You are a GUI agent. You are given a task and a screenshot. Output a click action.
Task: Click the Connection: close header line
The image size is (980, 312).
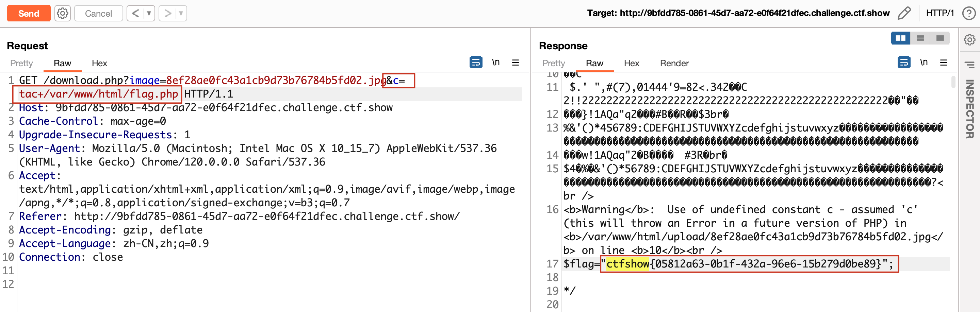(71, 257)
